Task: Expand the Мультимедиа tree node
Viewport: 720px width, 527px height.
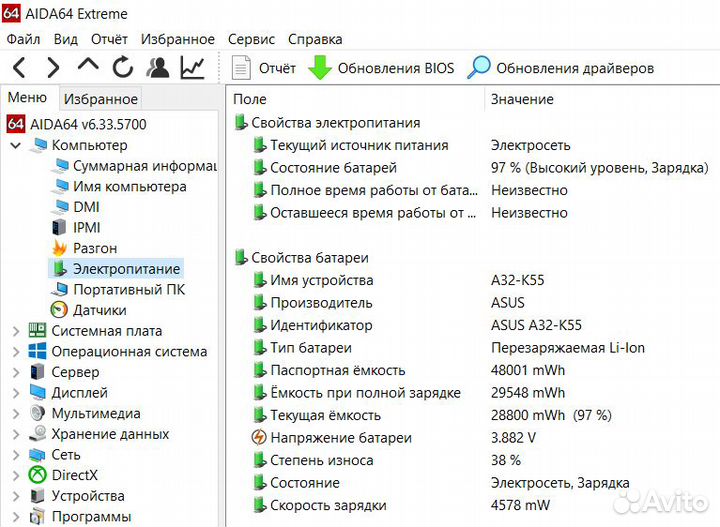Action: (x=16, y=414)
